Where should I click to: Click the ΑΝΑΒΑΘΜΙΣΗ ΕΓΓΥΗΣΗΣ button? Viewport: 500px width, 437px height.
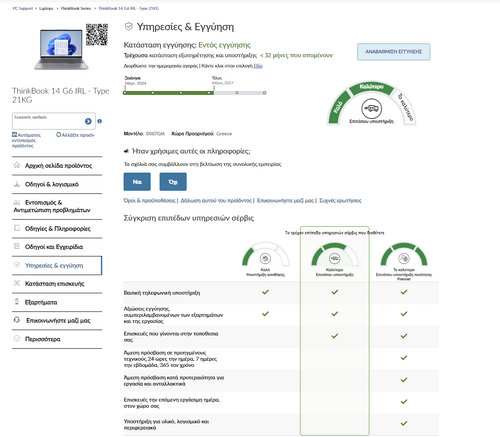394,52
